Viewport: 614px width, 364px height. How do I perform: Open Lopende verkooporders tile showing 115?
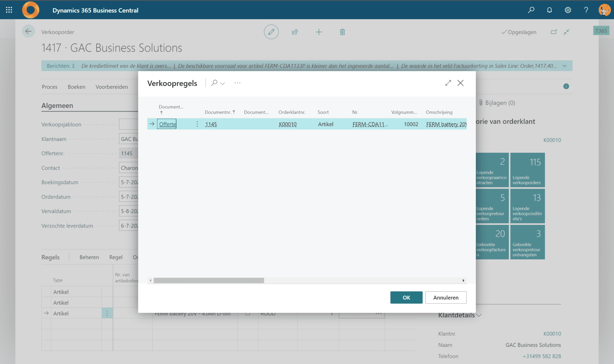[x=527, y=170]
